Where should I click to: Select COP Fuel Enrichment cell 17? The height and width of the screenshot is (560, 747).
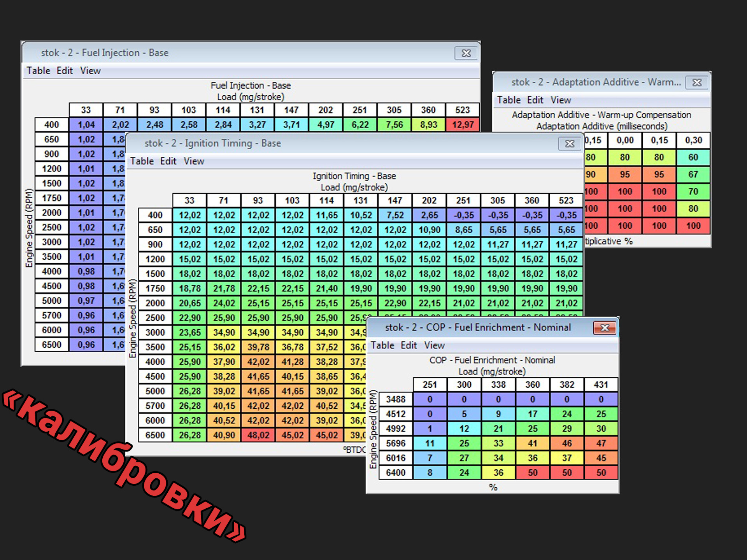tap(533, 414)
